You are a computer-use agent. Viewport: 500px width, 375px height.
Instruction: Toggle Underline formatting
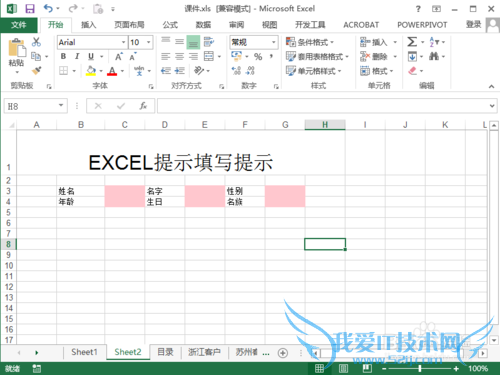click(x=91, y=56)
